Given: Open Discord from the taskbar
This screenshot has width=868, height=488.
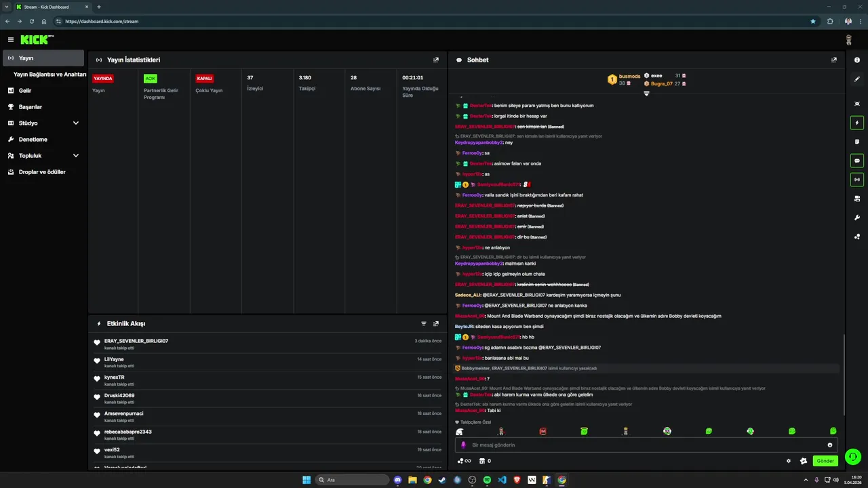Looking at the screenshot, I should 397,480.
